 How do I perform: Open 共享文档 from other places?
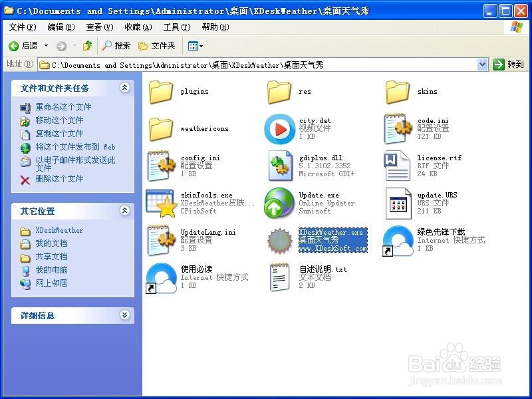point(52,257)
